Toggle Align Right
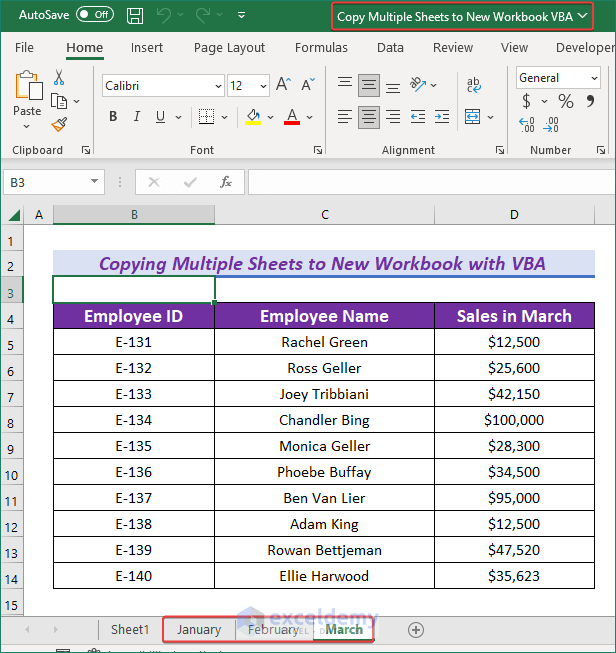Image resolution: width=616 pixels, height=653 pixels. [393, 117]
